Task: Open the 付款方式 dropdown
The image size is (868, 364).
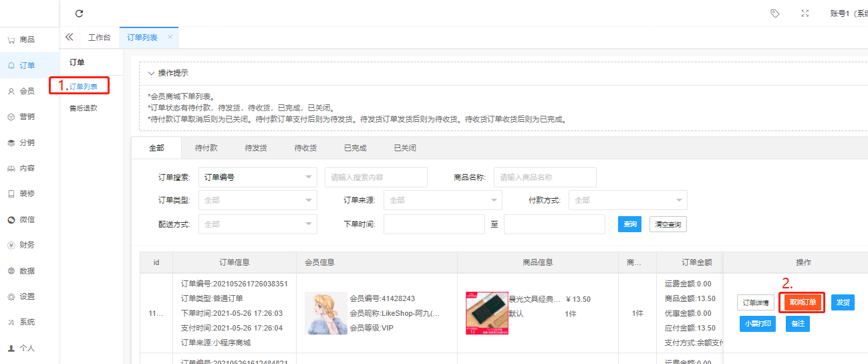Action: (x=627, y=200)
